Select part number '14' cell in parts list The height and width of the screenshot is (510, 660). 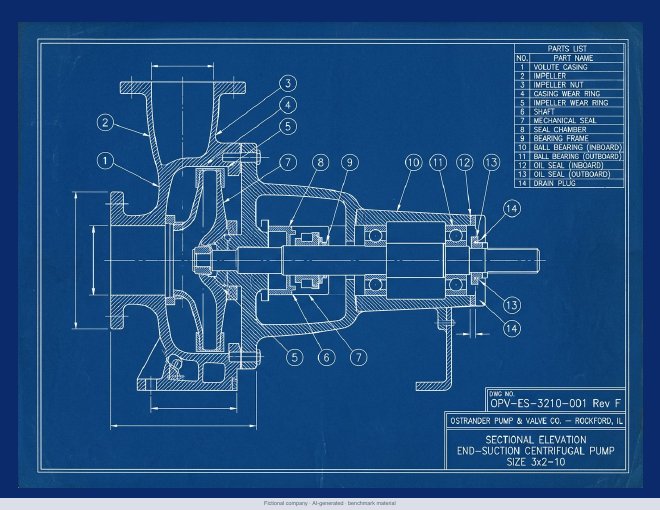(522, 183)
